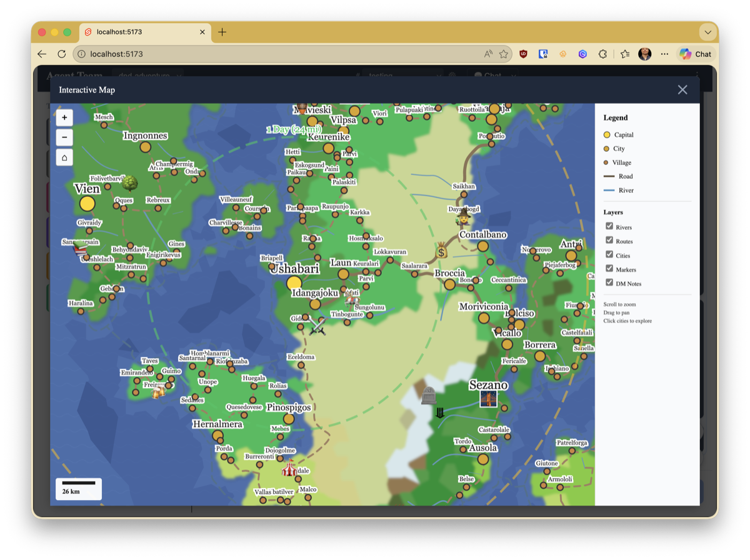
Task: Close the Interactive Map dialog
Action: 682,90
